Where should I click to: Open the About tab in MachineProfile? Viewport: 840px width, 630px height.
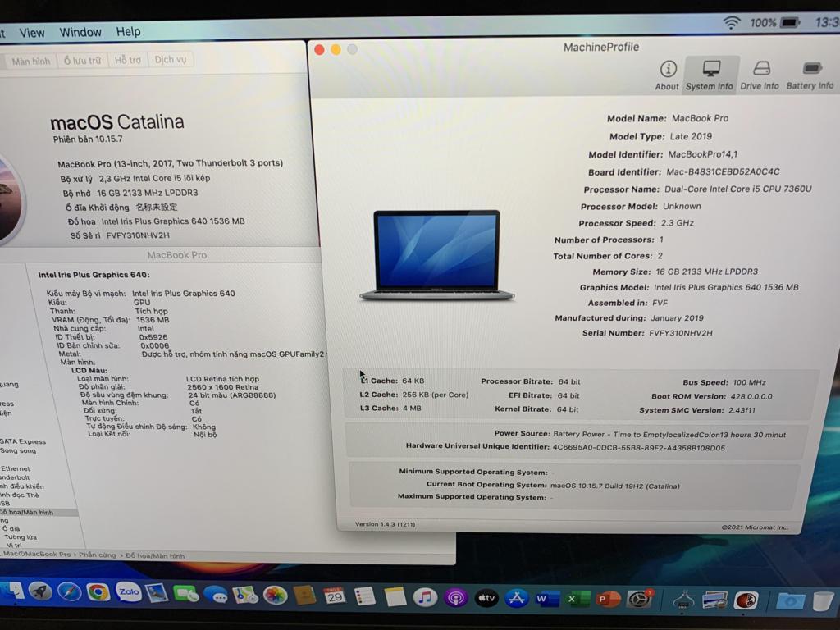[667, 75]
